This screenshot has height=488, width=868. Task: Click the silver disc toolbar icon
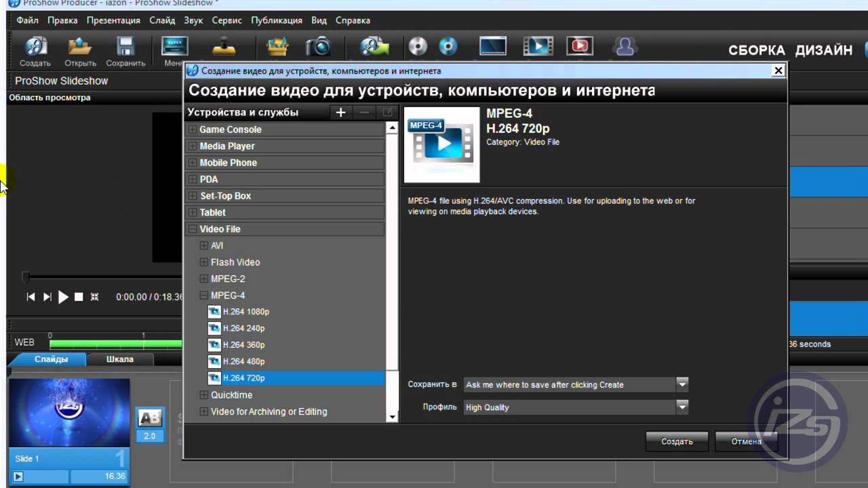[418, 46]
